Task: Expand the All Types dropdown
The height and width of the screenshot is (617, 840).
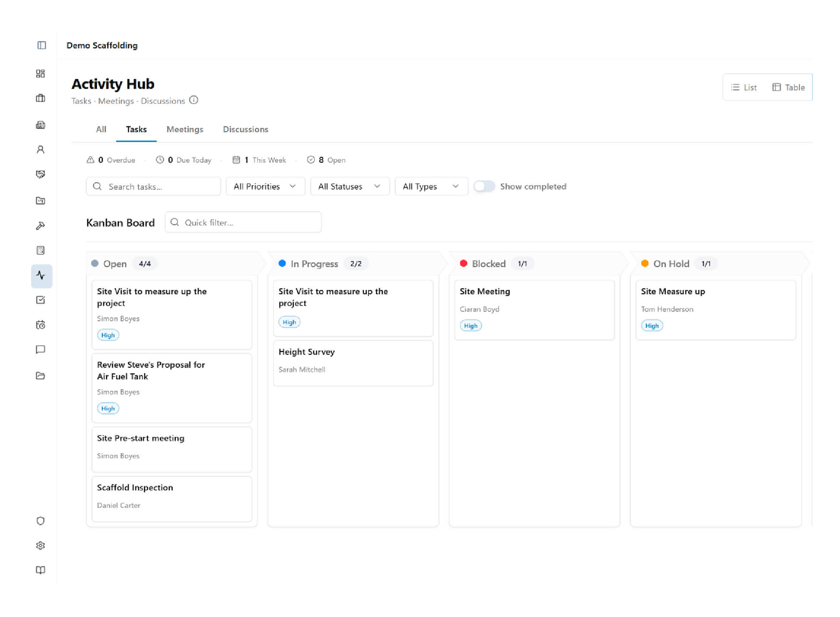Action: tap(431, 186)
